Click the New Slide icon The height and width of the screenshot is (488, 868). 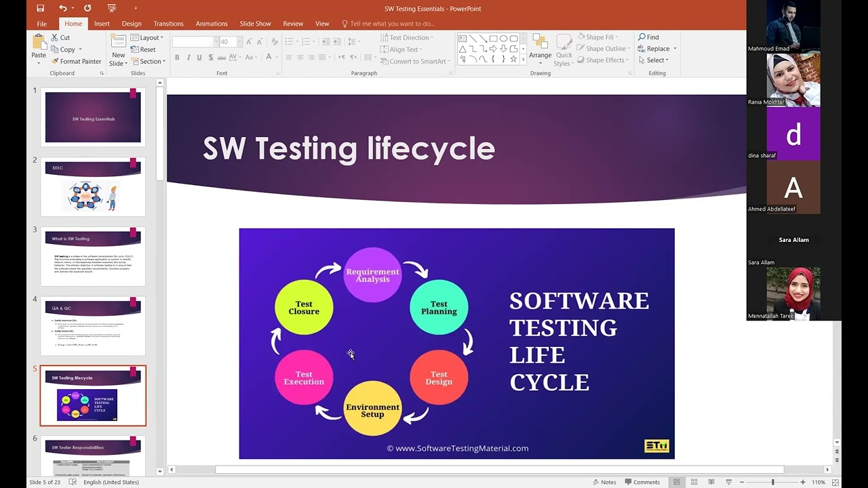(x=119, y=41)
